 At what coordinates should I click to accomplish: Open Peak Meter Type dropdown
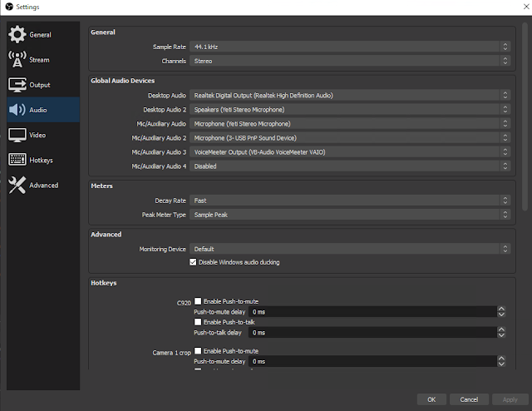350,215
